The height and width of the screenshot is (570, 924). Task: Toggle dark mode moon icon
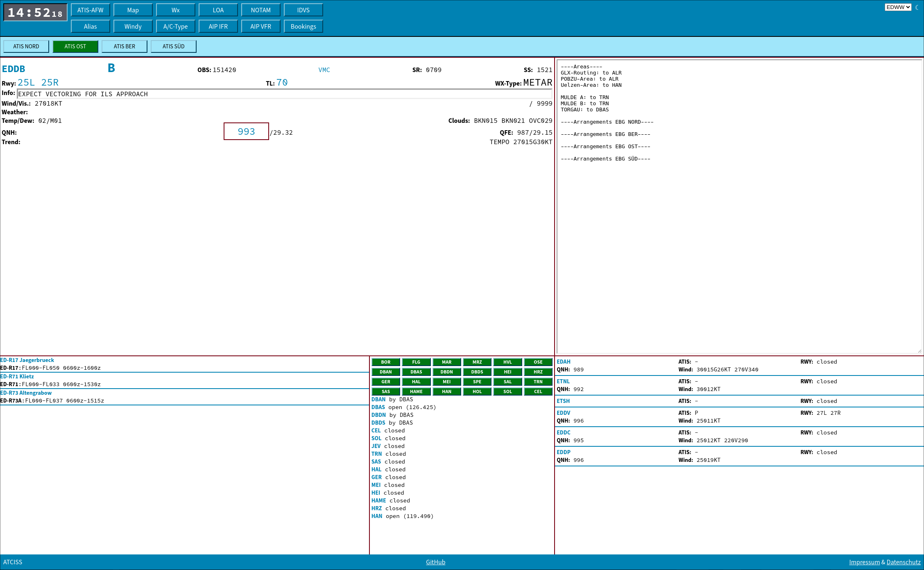[x=917, y=7]
